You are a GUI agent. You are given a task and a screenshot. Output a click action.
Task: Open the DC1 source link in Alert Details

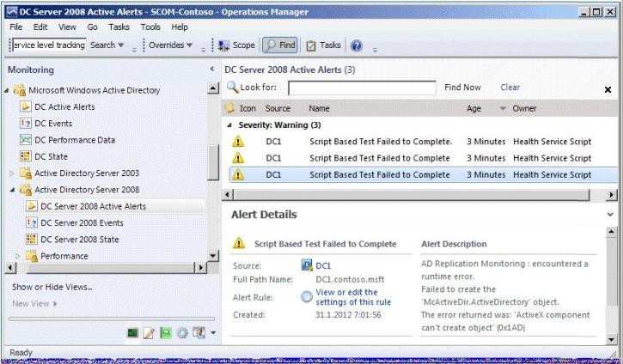coord(323,266)
